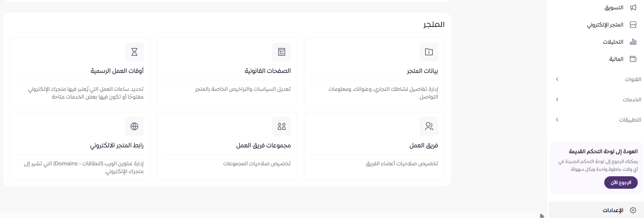Click the folder info icon in بيانات المتجر card

coord(429,52)
